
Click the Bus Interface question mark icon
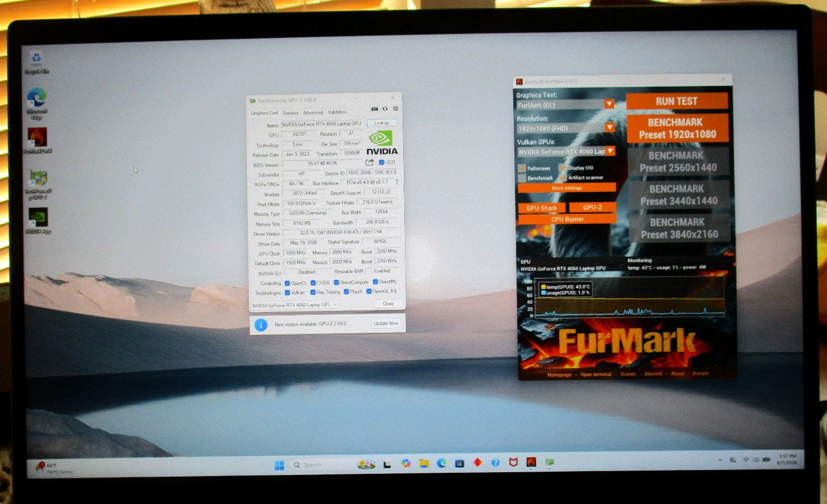coord(397,182)
